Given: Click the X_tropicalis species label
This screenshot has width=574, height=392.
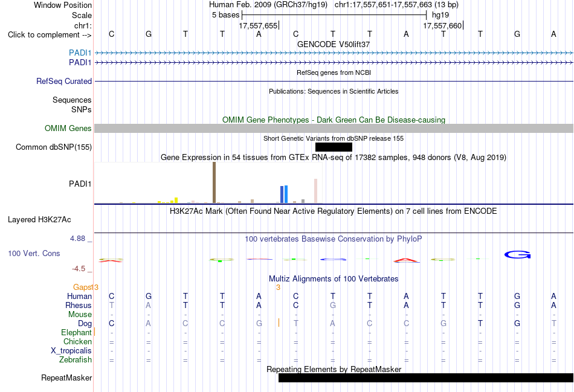Looking at the screenshot, I should [x=71, y=351].
